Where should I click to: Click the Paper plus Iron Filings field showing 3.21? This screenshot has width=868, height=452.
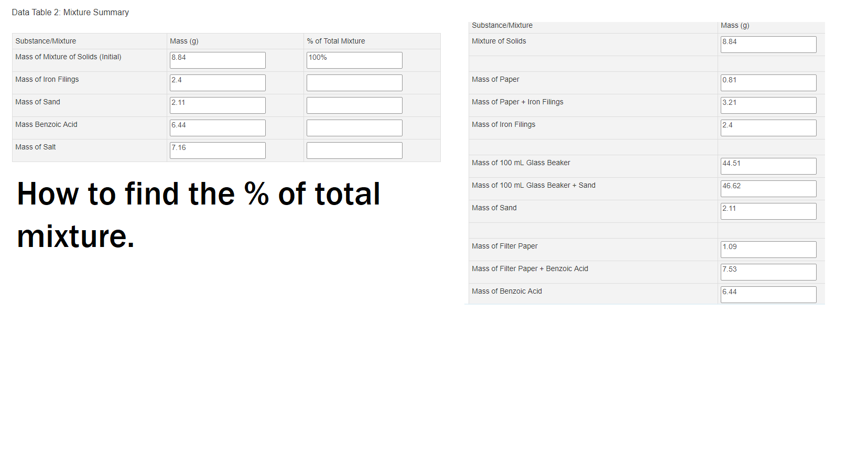point(768,105)
